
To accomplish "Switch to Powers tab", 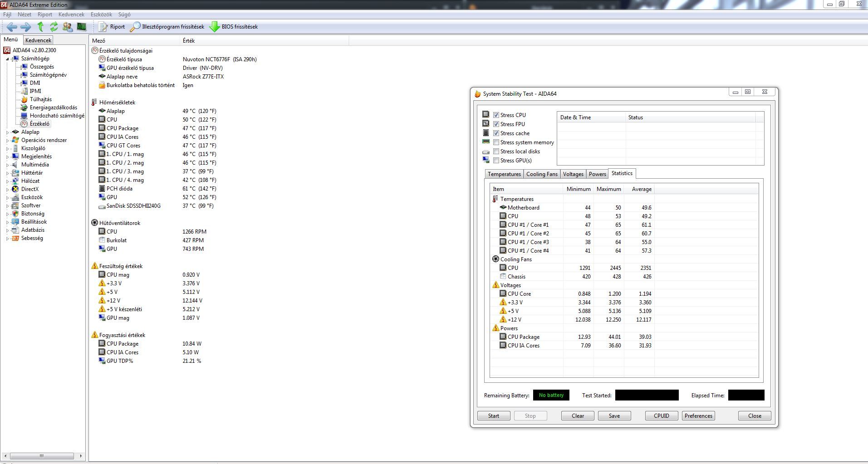I will click(x=597, y=174).
